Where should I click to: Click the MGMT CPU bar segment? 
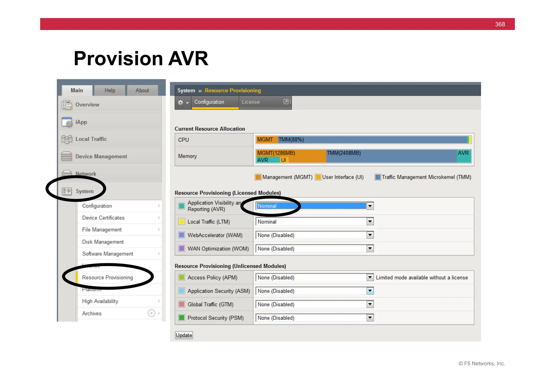[267, 140]
